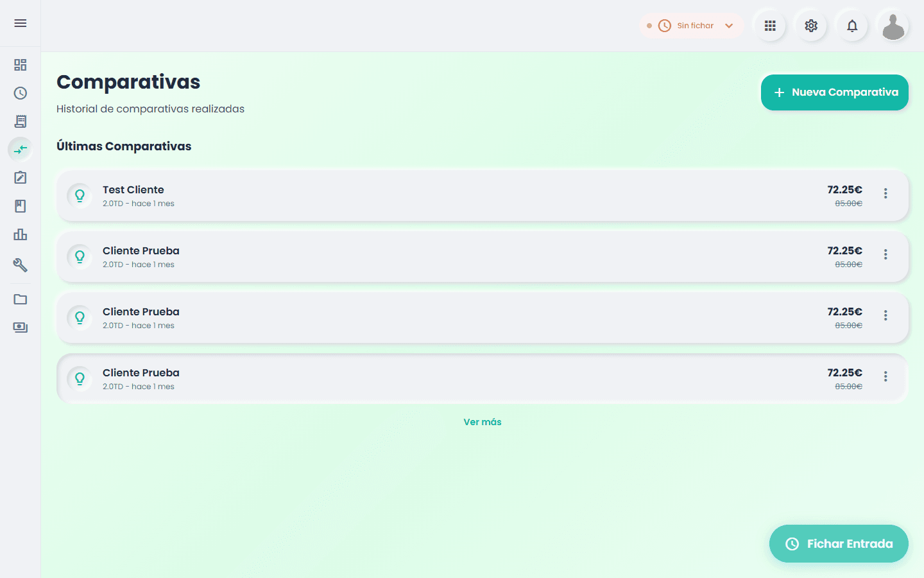Open the bar chart statistics icon
The image size is (924, 578).
pyautogui.click(x=21, y=234)
